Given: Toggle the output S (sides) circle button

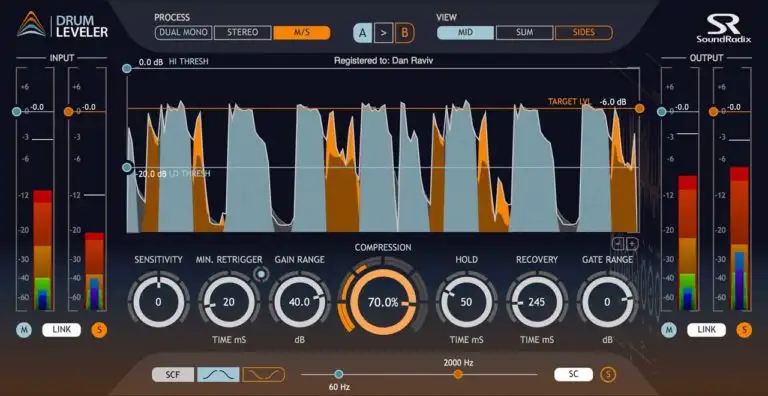Looking at the screenshot, I should pyautogui.click(x=744, y=330).
